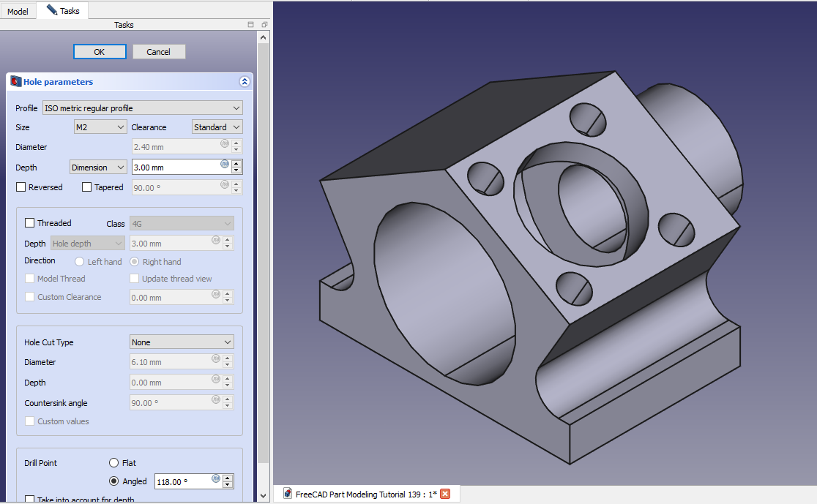Enable the Tapered checkbox
Screen dimensions: 817x504
pos(87,187)
